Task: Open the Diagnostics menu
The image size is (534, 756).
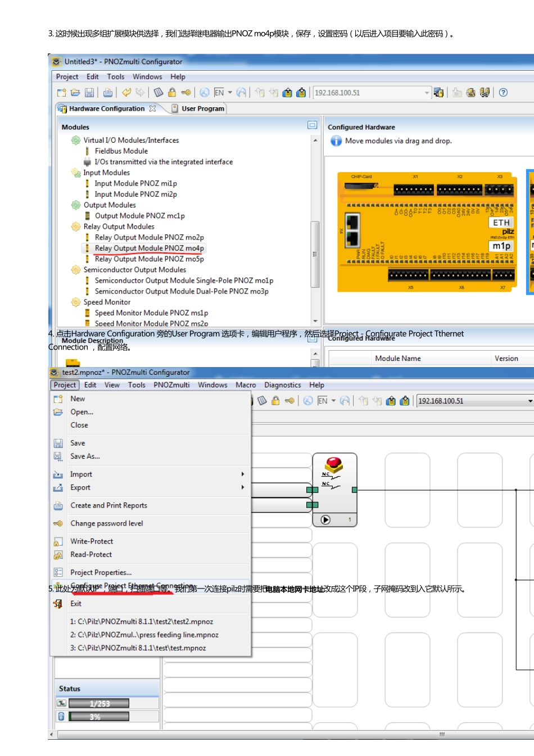Action: (x=282, y=385)
